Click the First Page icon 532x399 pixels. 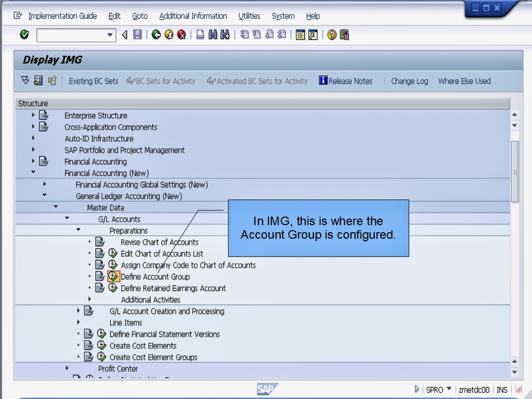pos(244,34)
